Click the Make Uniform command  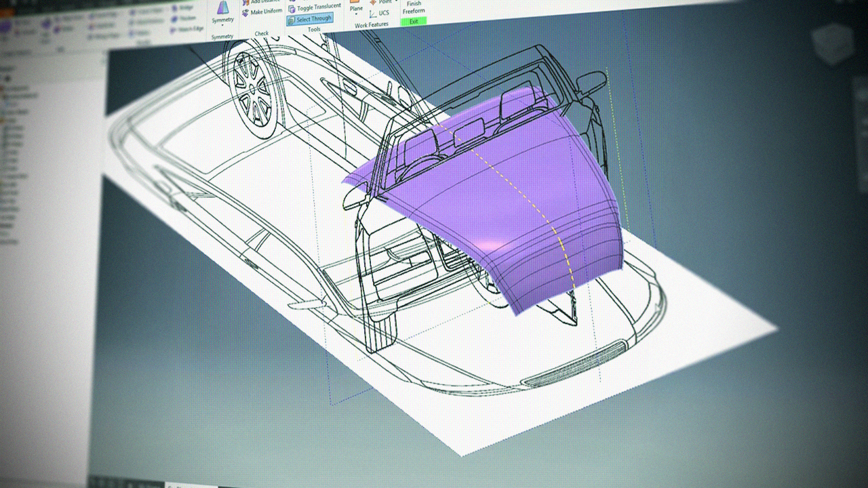[262, 12]
